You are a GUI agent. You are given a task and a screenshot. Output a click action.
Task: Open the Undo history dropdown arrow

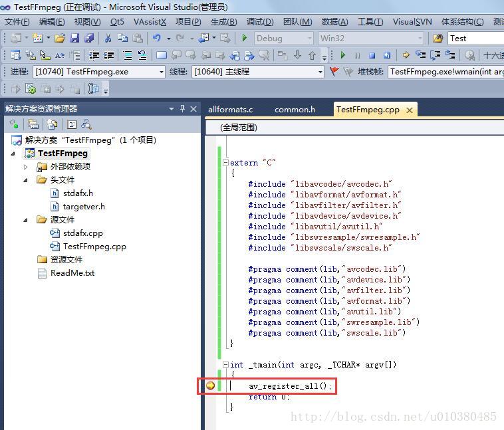(x=168, y=39)
